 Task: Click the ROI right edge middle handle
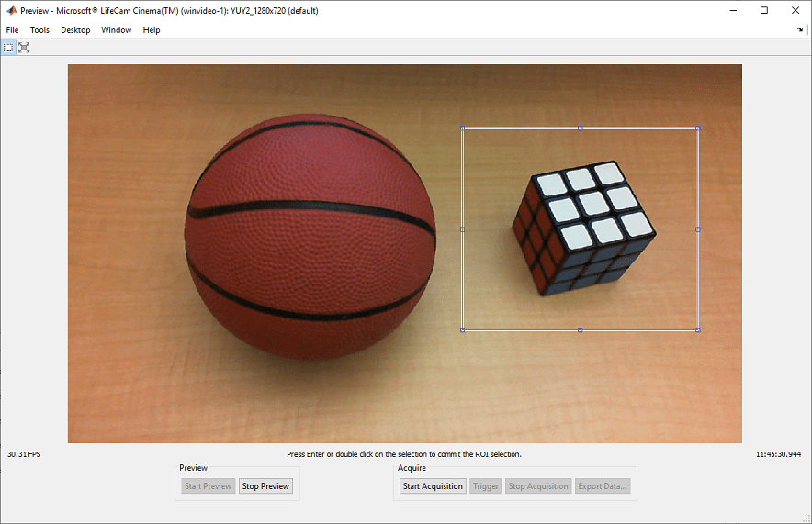point(697,229)
